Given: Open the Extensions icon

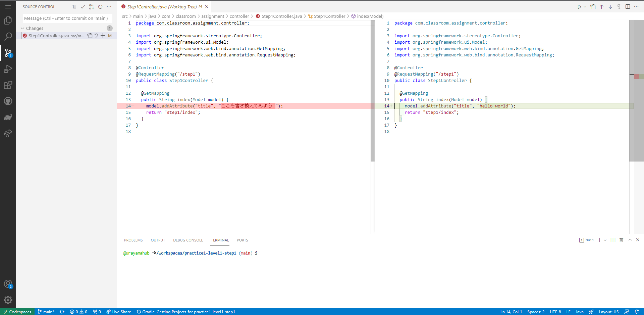Looking at the screenshot, I should coord(8,85).
